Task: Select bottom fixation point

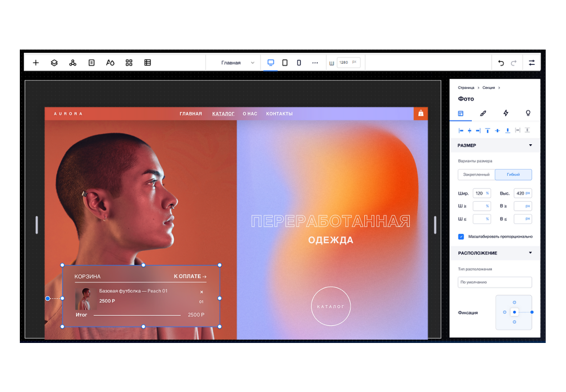Action: pos(514,322)
